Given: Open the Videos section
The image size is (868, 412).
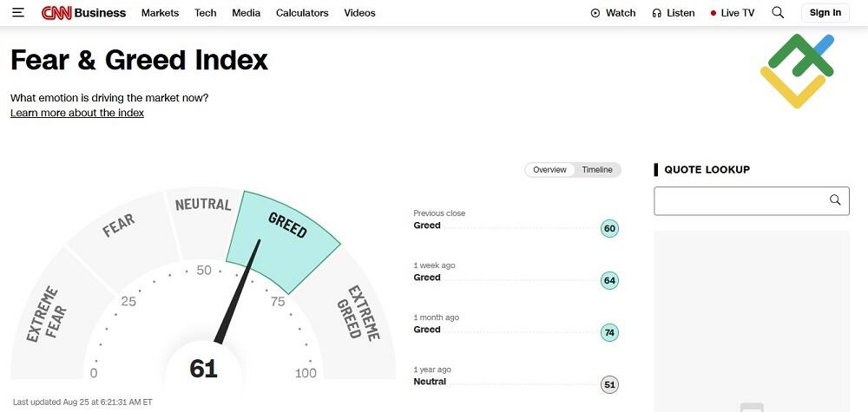Looking at the screenshot, I should pos(359,13).
